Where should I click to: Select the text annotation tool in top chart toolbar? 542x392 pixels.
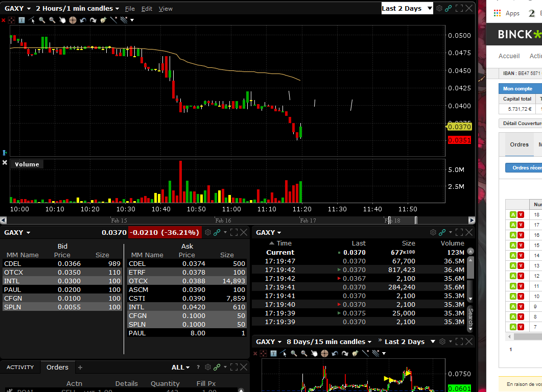[x=21, y=20]
